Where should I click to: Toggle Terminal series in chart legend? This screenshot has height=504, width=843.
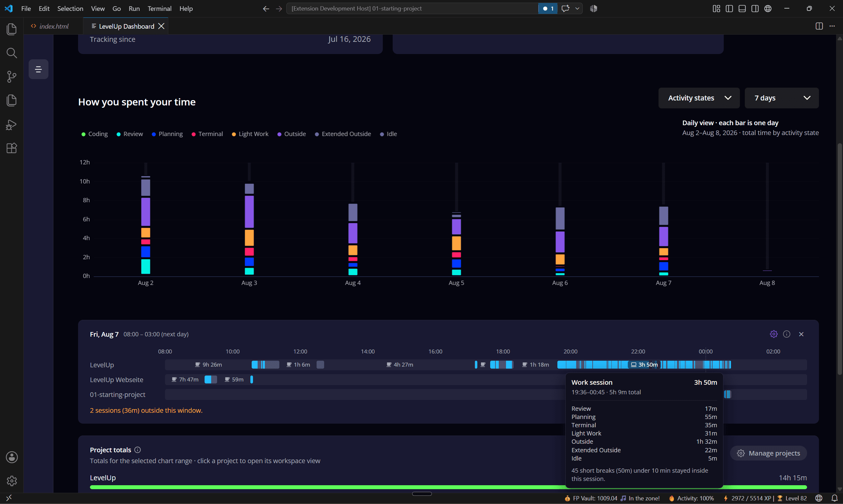point(207,134)
